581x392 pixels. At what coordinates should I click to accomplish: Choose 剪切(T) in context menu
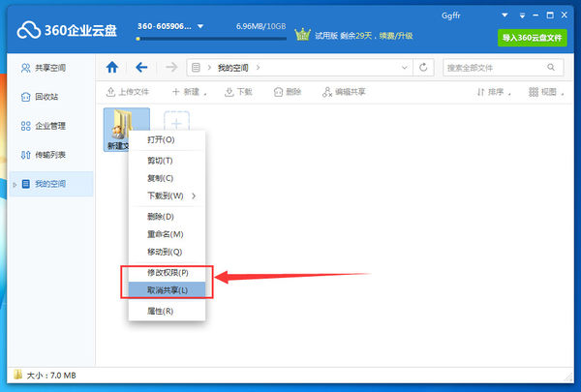click(168, 161)
